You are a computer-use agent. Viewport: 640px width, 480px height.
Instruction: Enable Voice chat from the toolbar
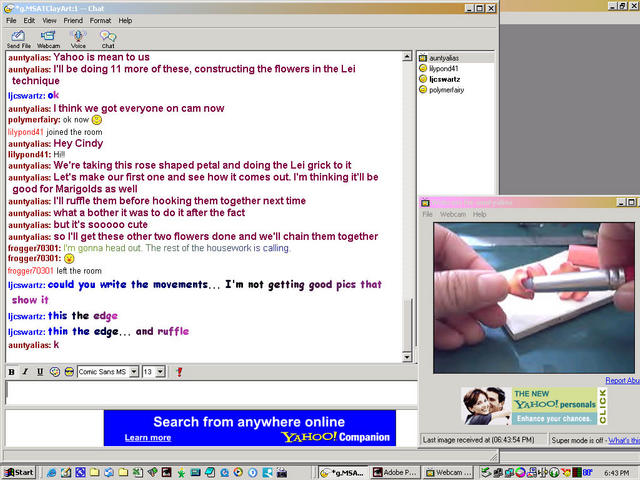pos(78,39)
